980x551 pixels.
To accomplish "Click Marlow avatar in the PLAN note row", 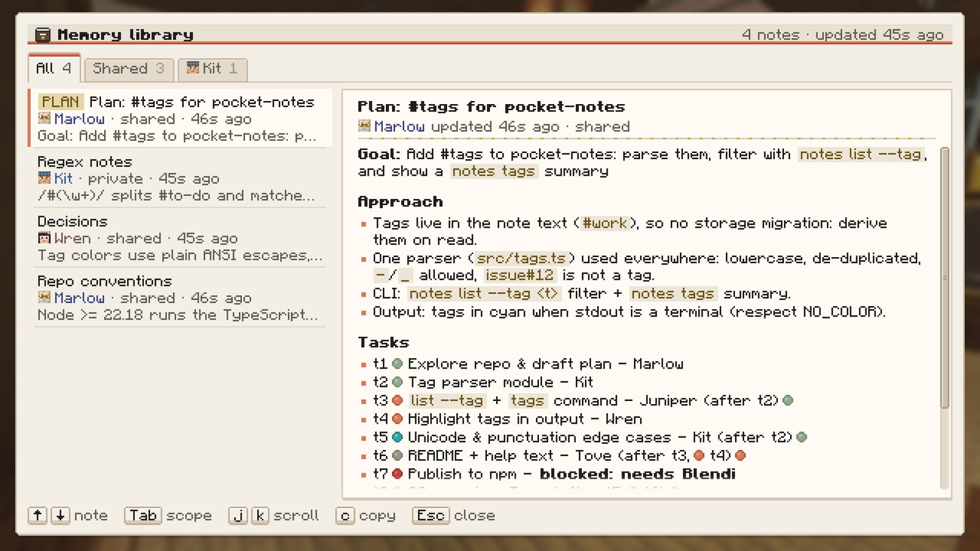I will point(44,118).
